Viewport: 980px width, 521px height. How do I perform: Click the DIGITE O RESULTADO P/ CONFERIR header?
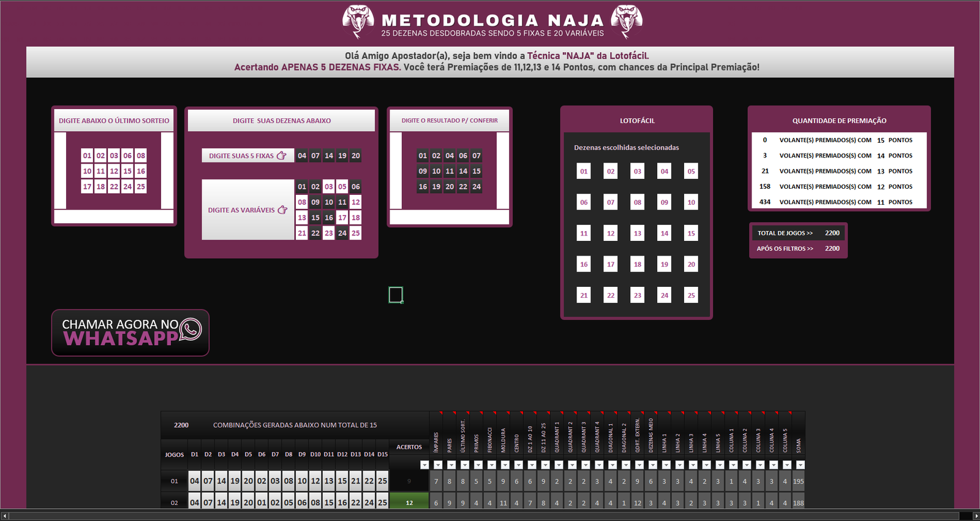450,121
